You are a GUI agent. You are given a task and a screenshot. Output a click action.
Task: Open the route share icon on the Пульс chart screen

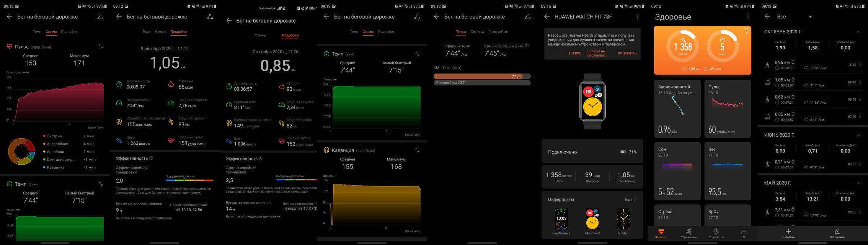[x=100, y=16]
